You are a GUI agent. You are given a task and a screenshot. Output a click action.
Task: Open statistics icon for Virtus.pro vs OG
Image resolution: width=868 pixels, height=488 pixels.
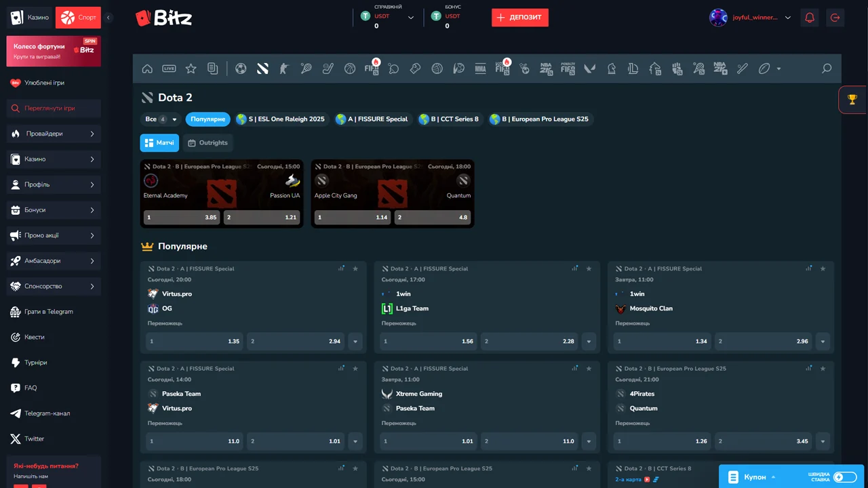tap(342, 268)
